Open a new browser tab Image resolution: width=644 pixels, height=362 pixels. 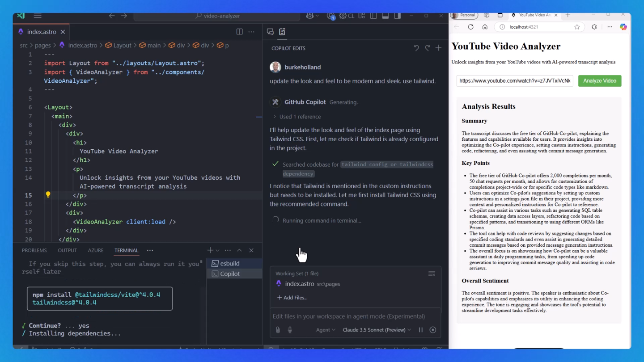point(568,15)
